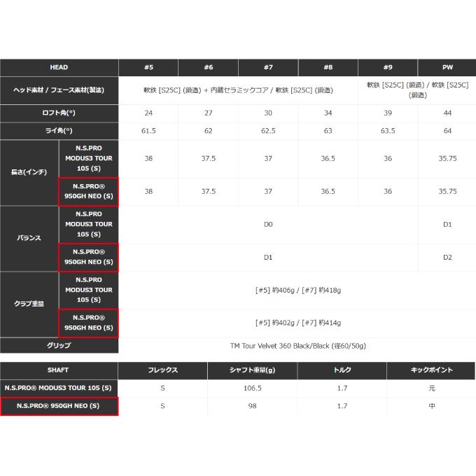The image size is (476, 476).
Task: Click the SHAFT table header
Action: pos(58,370)
